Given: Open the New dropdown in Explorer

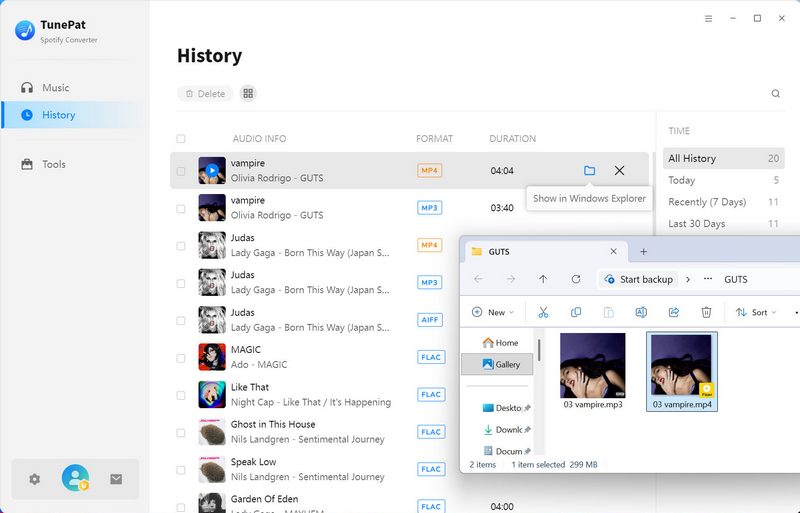Looking at the screenshot, I should coord(494,312).
